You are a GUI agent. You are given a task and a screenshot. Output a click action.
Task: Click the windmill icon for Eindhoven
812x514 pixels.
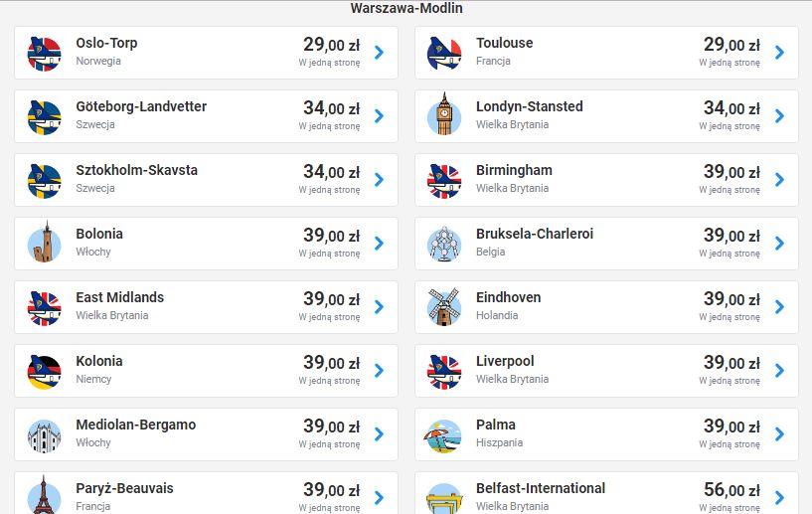click(444, 307)
